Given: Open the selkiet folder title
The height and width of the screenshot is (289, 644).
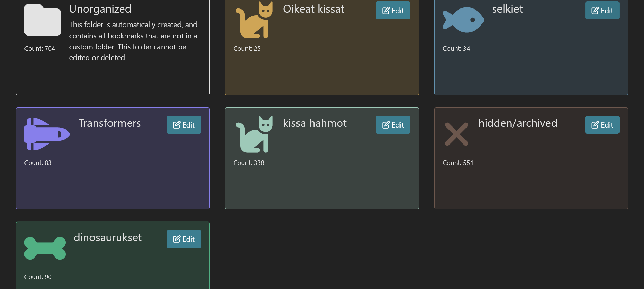Looking at the screenshot, I should coord(507,9).
